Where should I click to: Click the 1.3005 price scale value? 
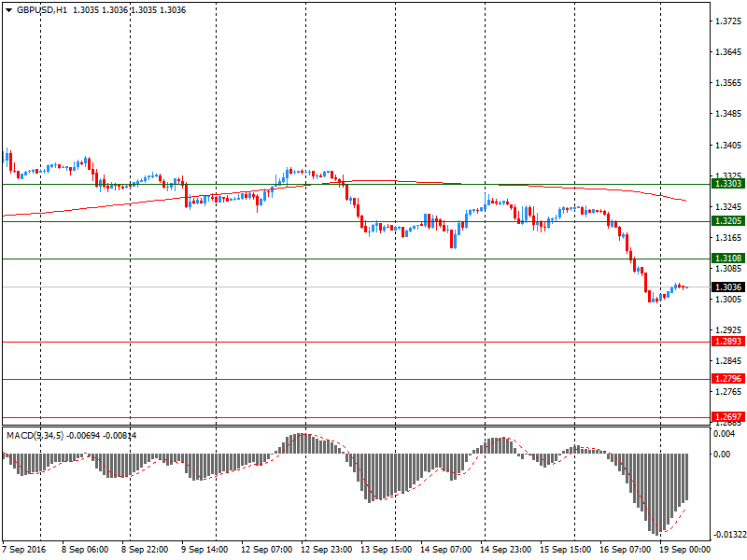[729, 300]
